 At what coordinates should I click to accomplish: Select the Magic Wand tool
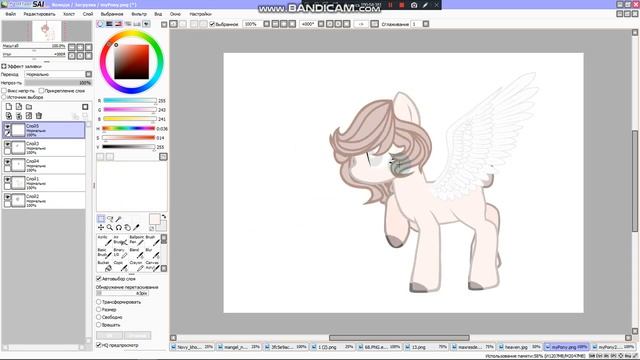[119, 219]
